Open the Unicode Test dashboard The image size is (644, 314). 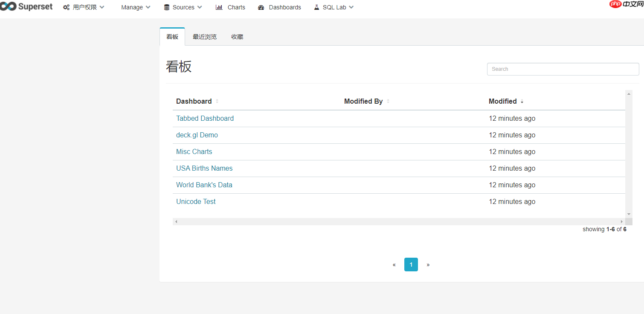click(196, 201)
